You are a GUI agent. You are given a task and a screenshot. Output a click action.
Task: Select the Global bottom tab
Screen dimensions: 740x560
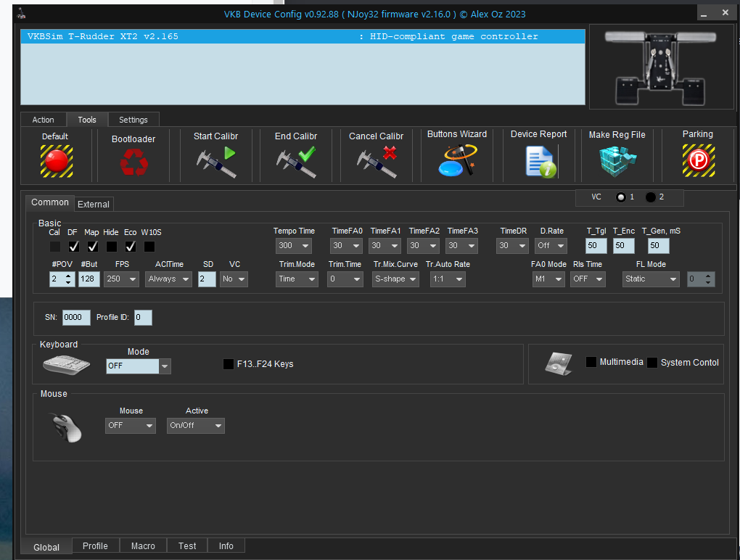(x=46, y=547)
